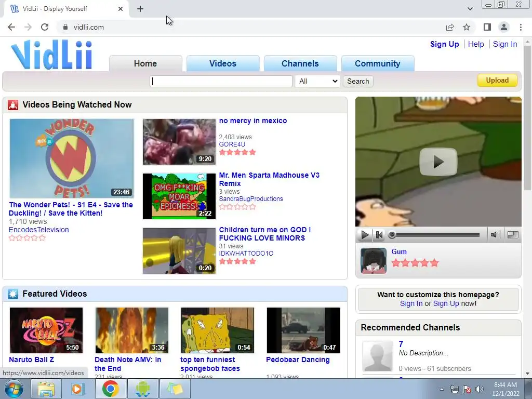Click the Sign Up link in header

(445, 44)
